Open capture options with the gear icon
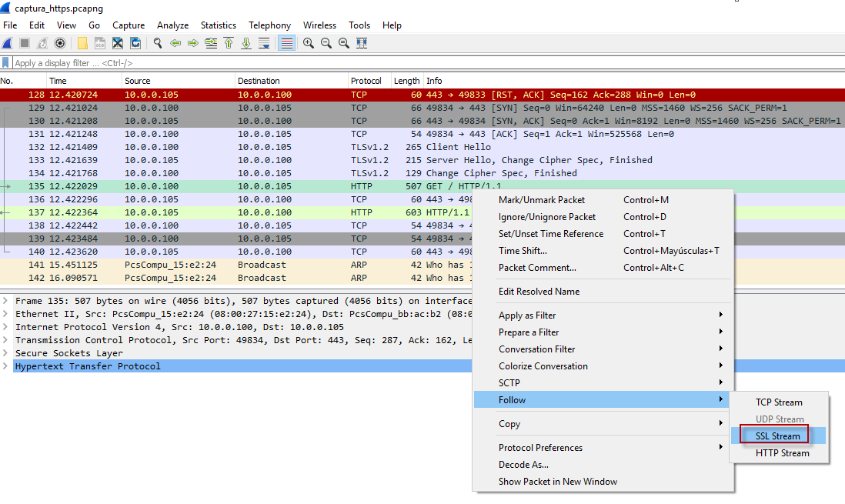This screenshot has height=504, width=845. click(59, 43)
